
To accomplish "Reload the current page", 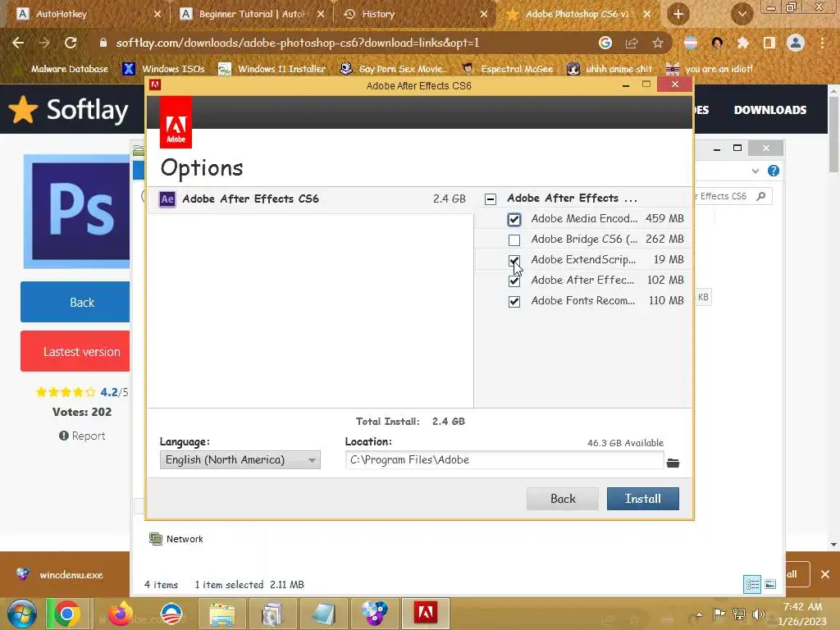I will [x=71, y=43].
